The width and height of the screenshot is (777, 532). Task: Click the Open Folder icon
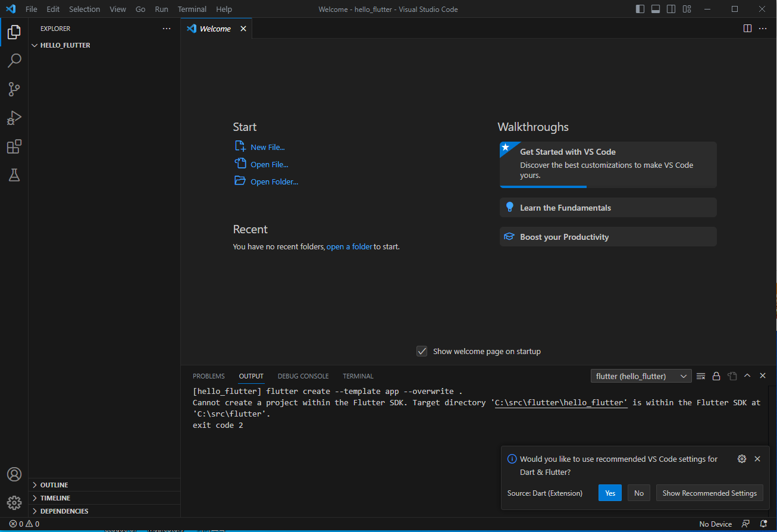(240, 181)
